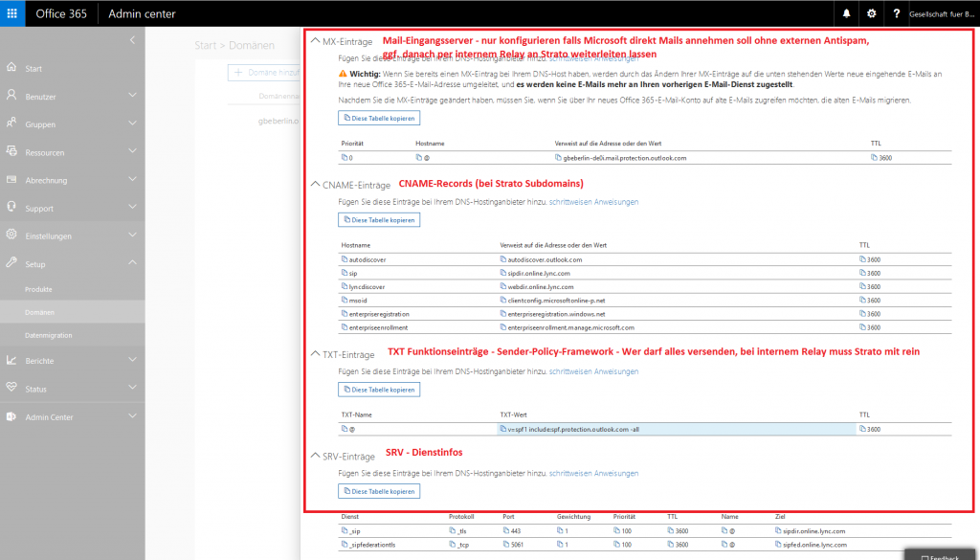980x560 pixels.
Task: Collapse the MX-Eintraege section
Action: [x=316, y=39]
